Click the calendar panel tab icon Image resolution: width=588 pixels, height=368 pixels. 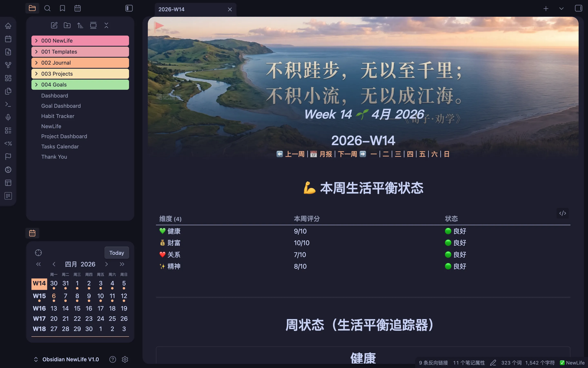32,233
